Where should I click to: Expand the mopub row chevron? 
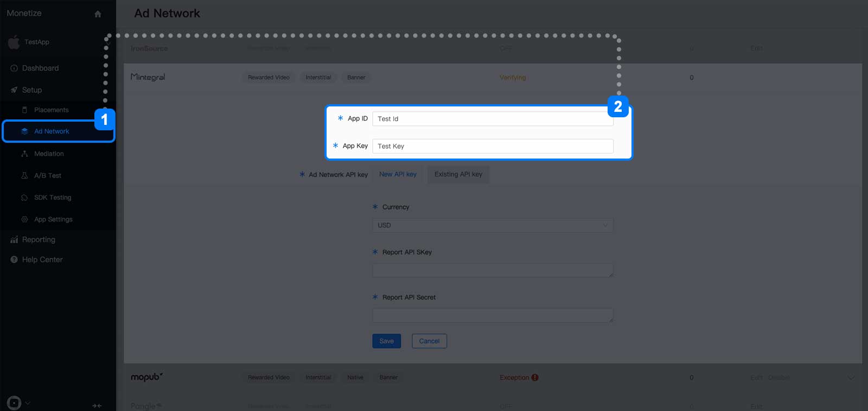(x=851, y=377)
